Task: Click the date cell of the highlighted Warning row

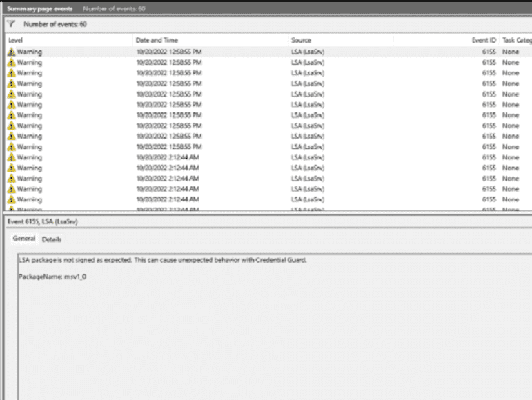Action: (168, 52)
